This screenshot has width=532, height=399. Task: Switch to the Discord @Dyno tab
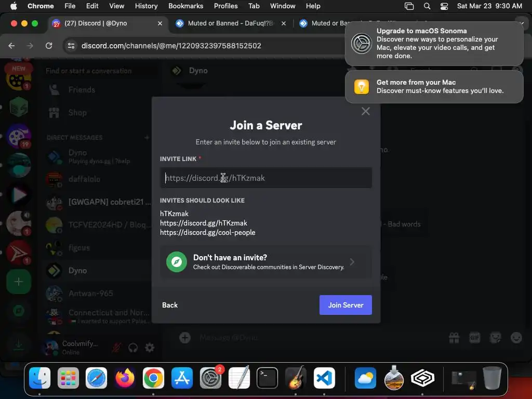(x=108, y=23)
